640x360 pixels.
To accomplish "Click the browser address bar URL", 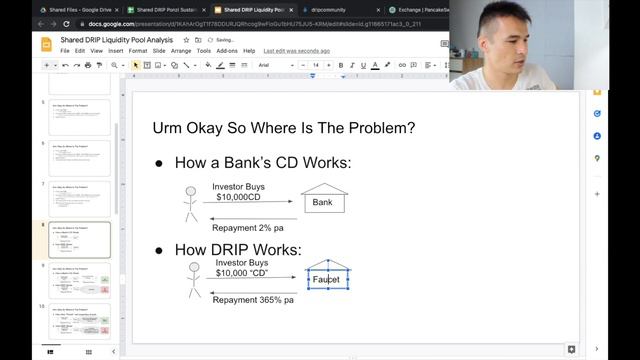I will click(x=254, y=24).
